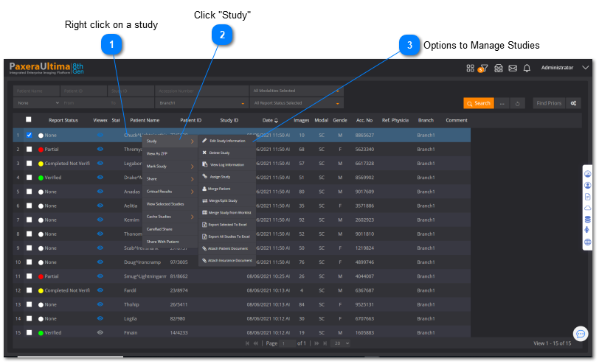Check the checkbox for row 2 Partial
This screenshot has width=599, height=364.
click(29, 149)
